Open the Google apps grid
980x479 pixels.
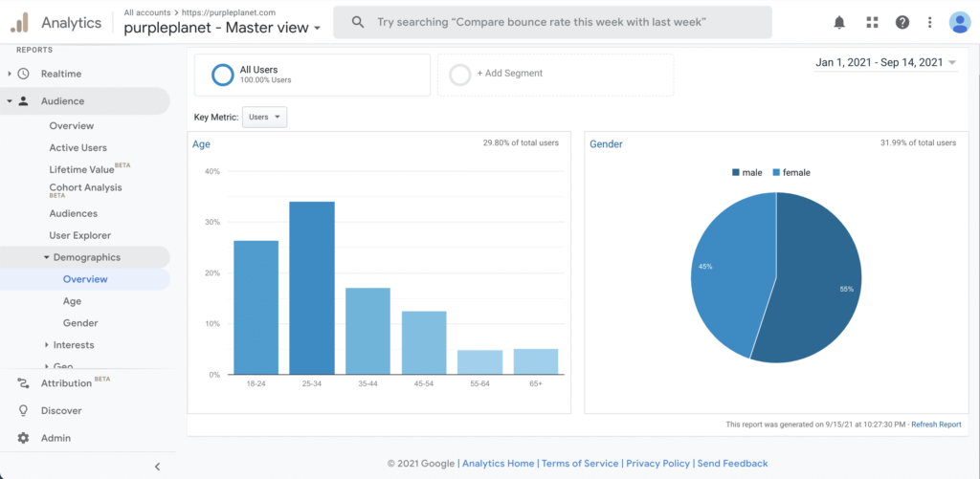(872, 23)
